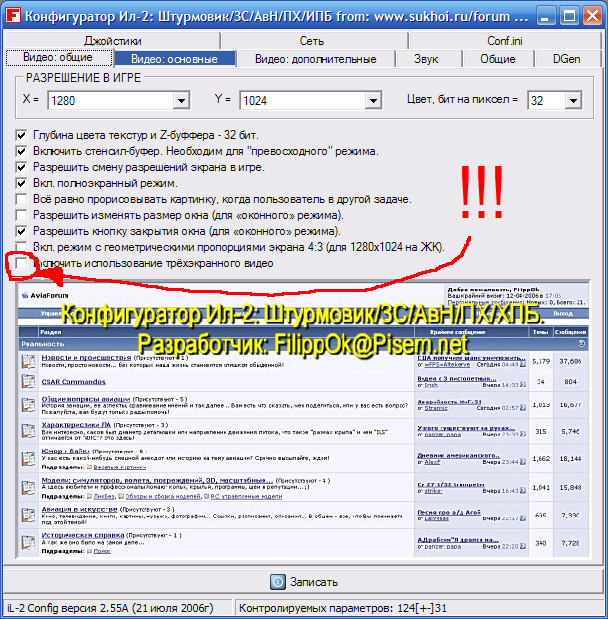Click the blue icon on the Записать button
This screenshot has width=608, height=619.
click(278, 581)
